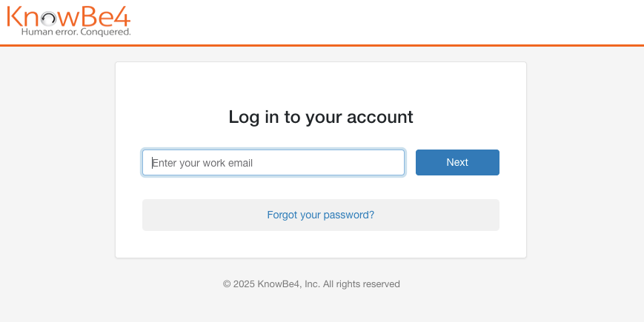The height and width of the screenshot is (322, 644).
Task: Click blank white header bar area
Action: pyautogui.click(x=385, y=21)
